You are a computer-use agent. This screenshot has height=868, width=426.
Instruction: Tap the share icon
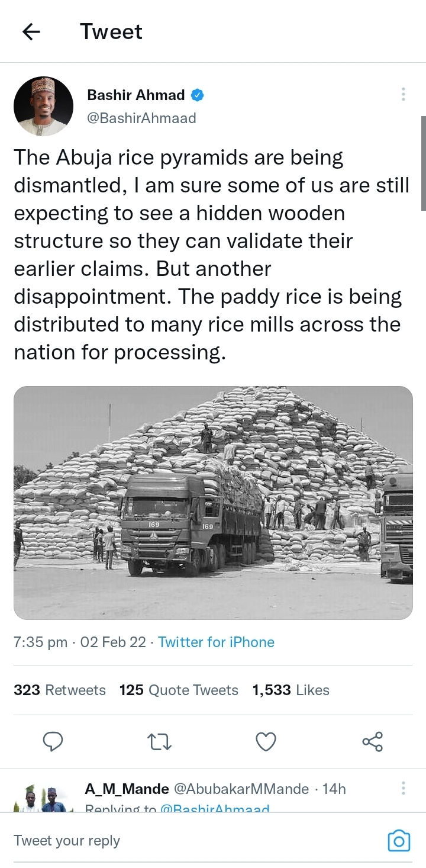pos(372,741)
